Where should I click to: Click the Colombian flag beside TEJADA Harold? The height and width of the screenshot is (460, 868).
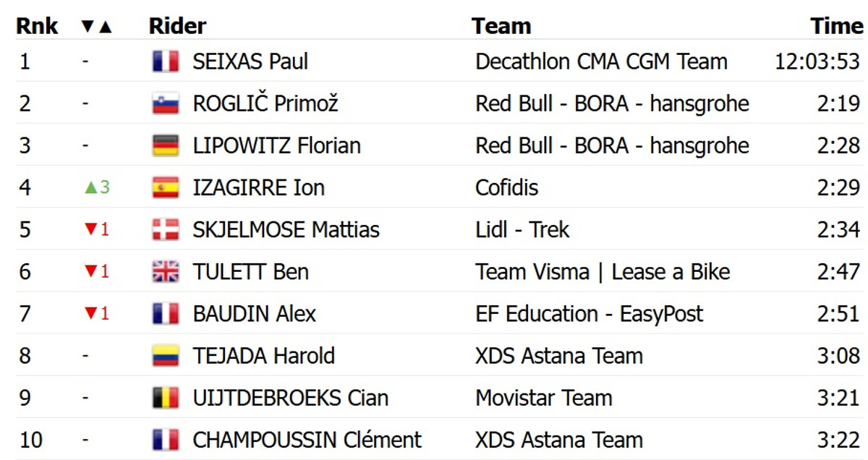(x=166, y=356)
